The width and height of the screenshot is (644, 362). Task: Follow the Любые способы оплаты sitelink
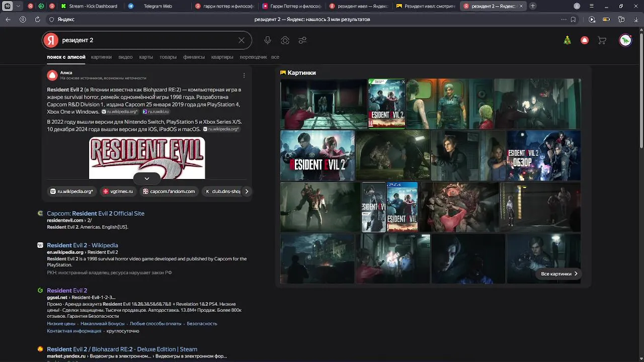[x=155, y=323]
